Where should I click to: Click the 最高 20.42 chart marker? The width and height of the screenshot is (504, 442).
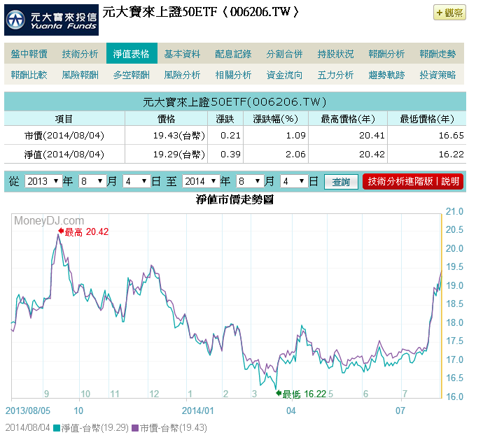(x=83, y=231)
